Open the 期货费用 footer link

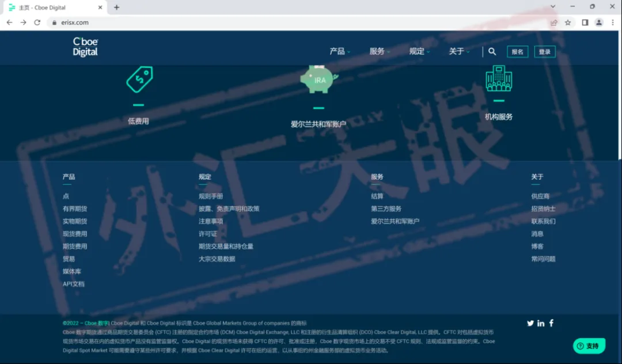[74, 247]
